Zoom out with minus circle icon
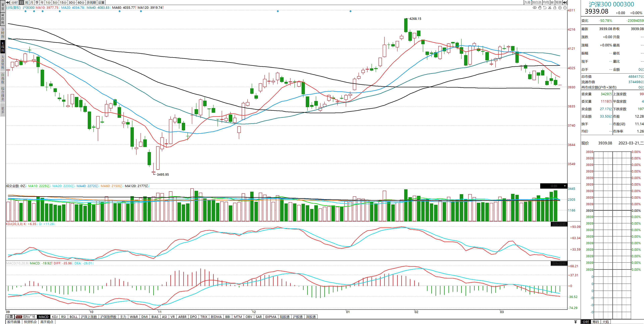This screenshot has width=644, height=324. (x=565, y=8)
